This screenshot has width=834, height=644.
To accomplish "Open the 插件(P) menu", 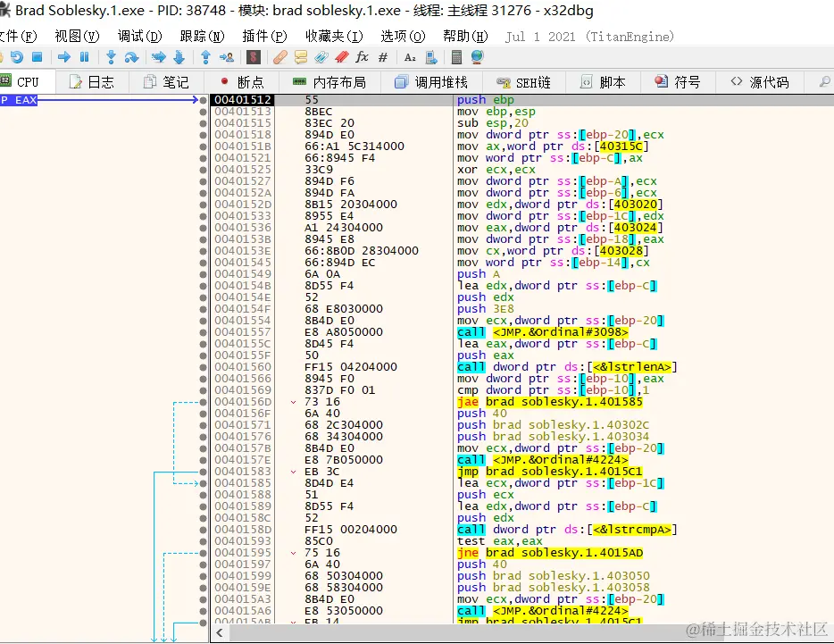I will click(264, 37).
